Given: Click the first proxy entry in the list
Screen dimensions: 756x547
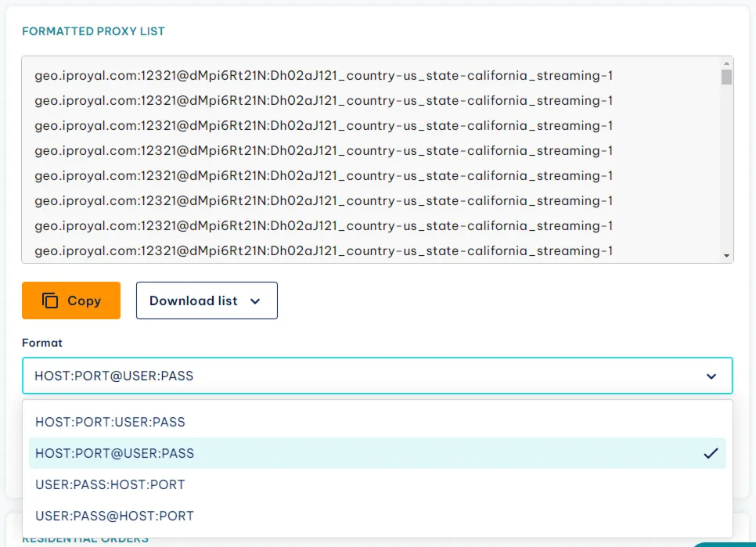Looking at the screenshot, I should point(323,76).
